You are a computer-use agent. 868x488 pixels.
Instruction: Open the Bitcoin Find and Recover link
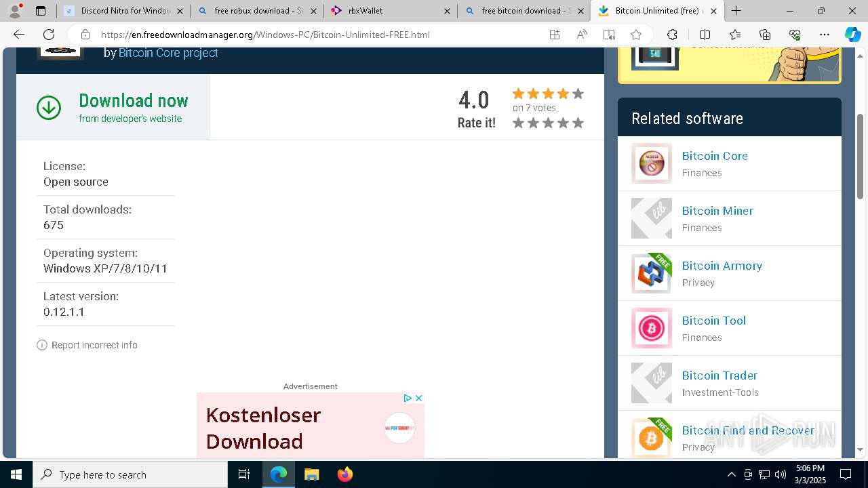point(748,430)
